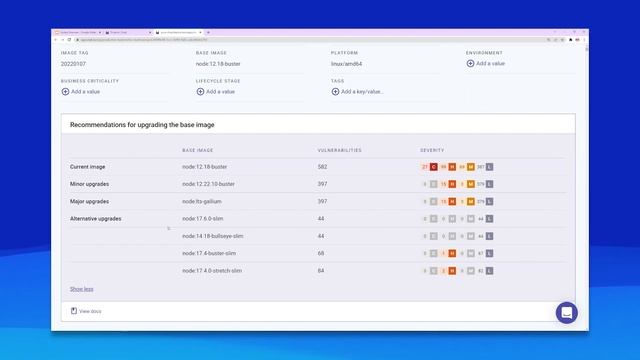
Task: Click image tag value 20220107
Action: (73, 64)
